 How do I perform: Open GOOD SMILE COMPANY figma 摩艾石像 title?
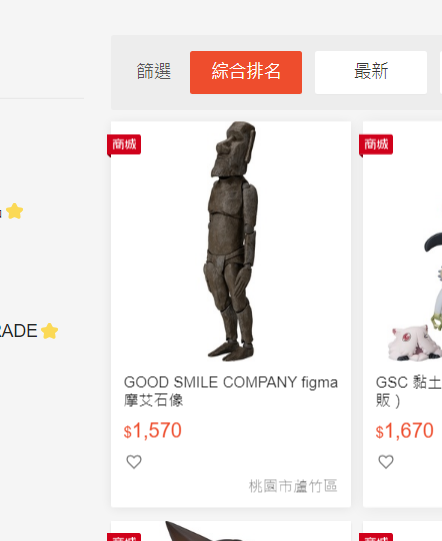point(230,391)
